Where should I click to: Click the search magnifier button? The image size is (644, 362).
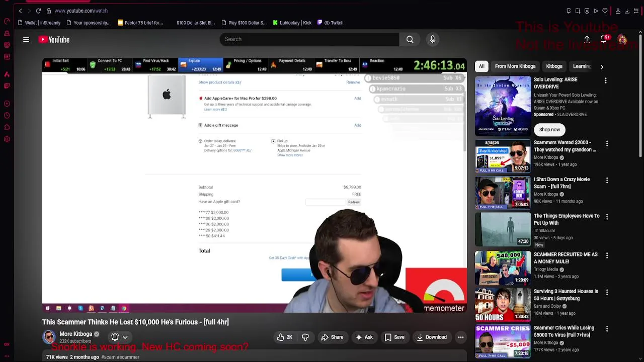[x=410, y=39]
